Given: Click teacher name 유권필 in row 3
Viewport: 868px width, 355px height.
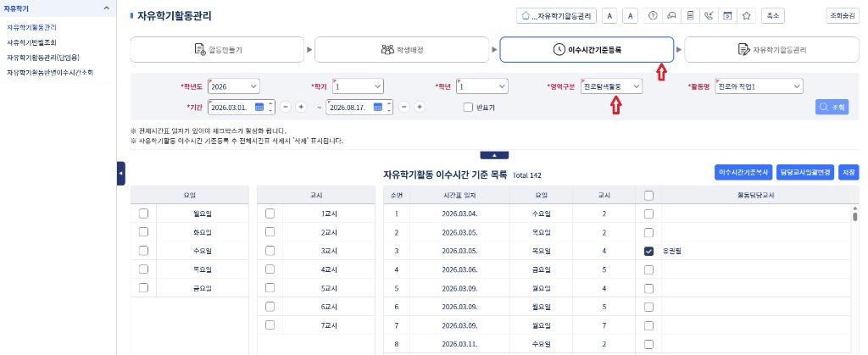Looking at the screenshot, I should [x=672, y=251].
